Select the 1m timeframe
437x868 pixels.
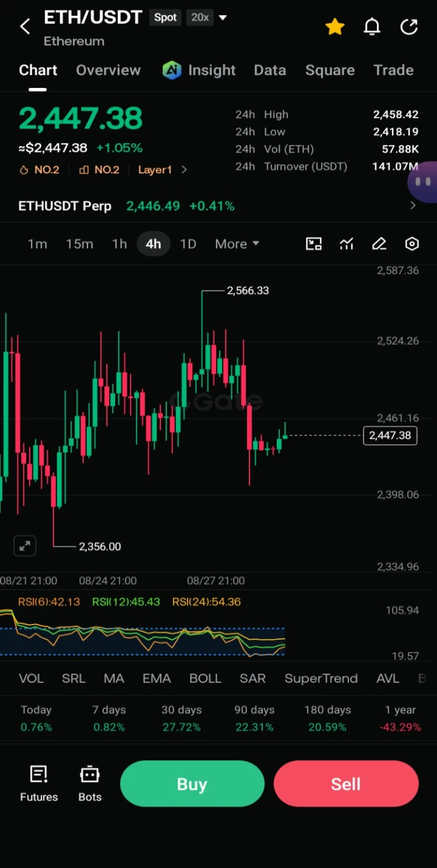point(37,244)
